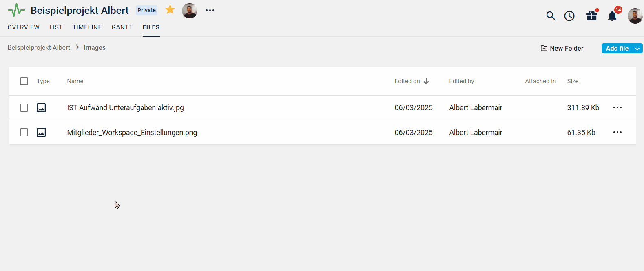The width and height of the screenshot is (644, 271).
Task: Click the project member avatar beside star
Action: (x=190, y=11)
